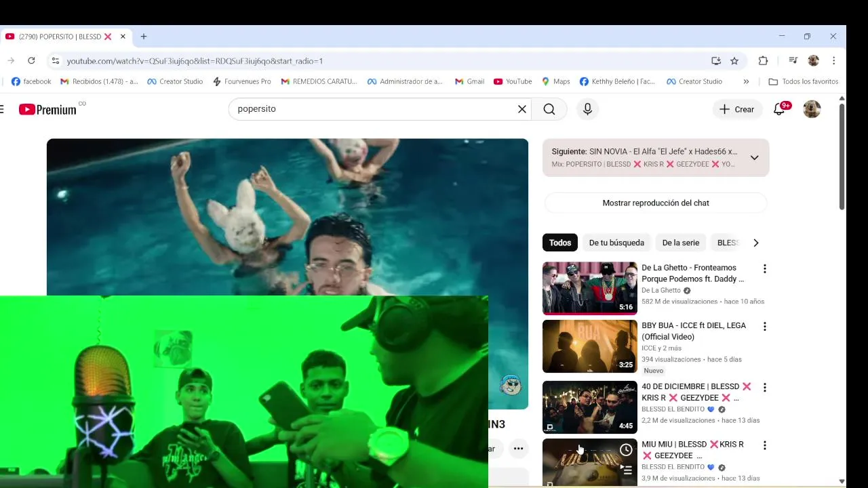This screenshot has height=488, width=868.
Task: Click the scrollbar down arrow
Action: pyautogui.click(x=842, y=482)
